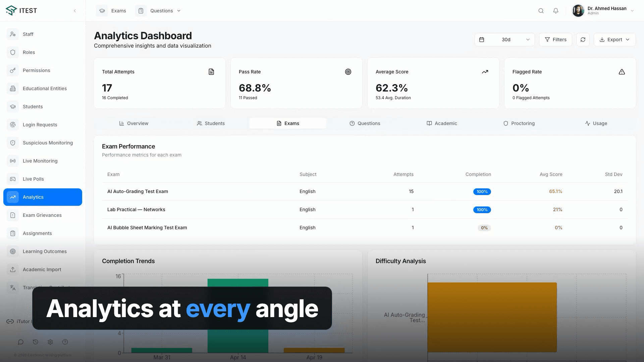Click the Live Polls icon

tap(13, 179)
